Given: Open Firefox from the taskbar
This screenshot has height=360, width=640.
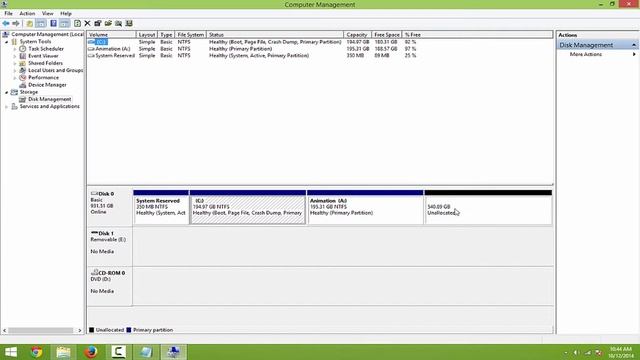Looking at the screenshot, I should tap(91, 352).
